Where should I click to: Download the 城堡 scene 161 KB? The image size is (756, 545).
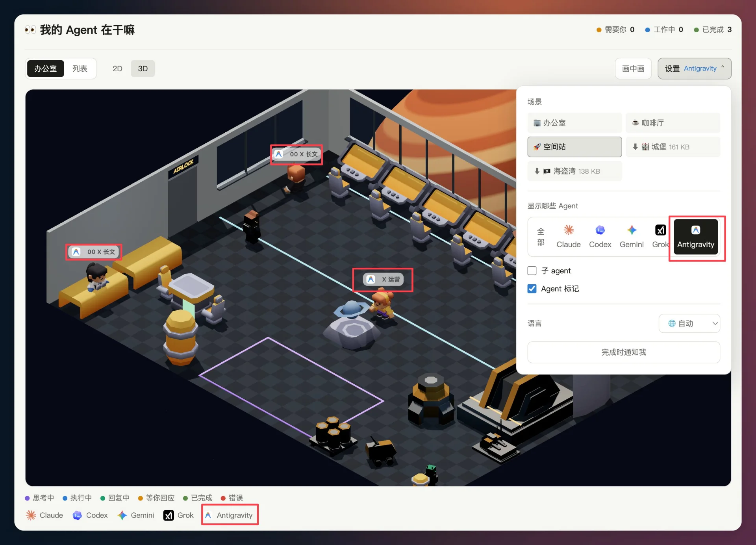pos(673,147)
